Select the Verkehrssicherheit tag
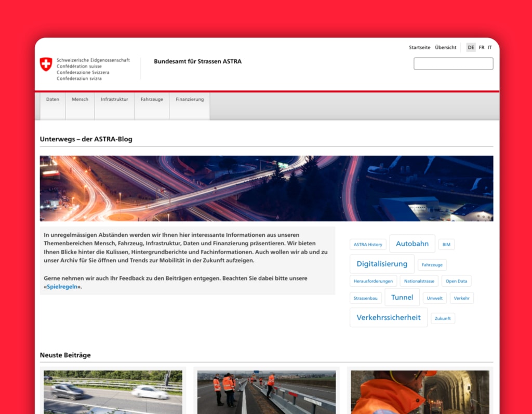This screenshot has height=414, width=532. click(389, 317)
